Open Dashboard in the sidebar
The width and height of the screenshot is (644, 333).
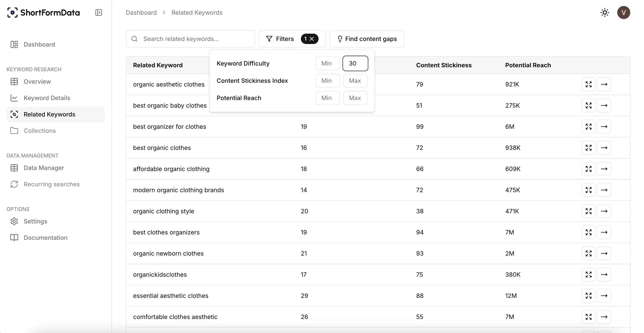(56, 44)
